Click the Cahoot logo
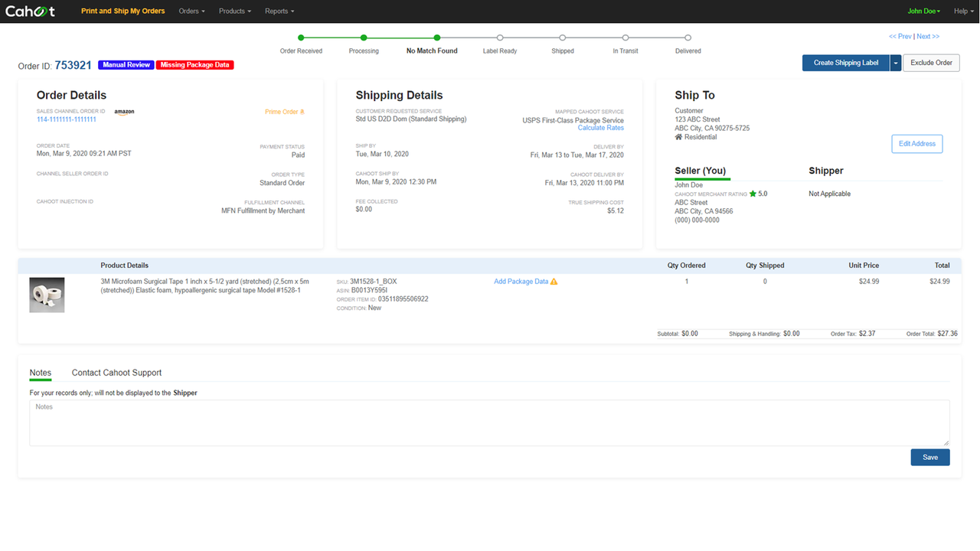The height and width of the screenshot is (551, 980). coord(29,11)
